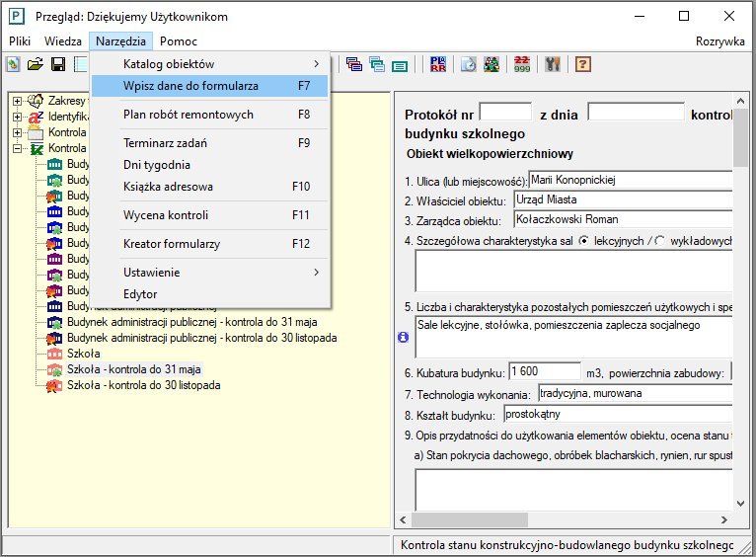The height and width of the screenshot is (557, 756).
Task: Click the clock schedule toolbar icon
Action: (468, 65)
